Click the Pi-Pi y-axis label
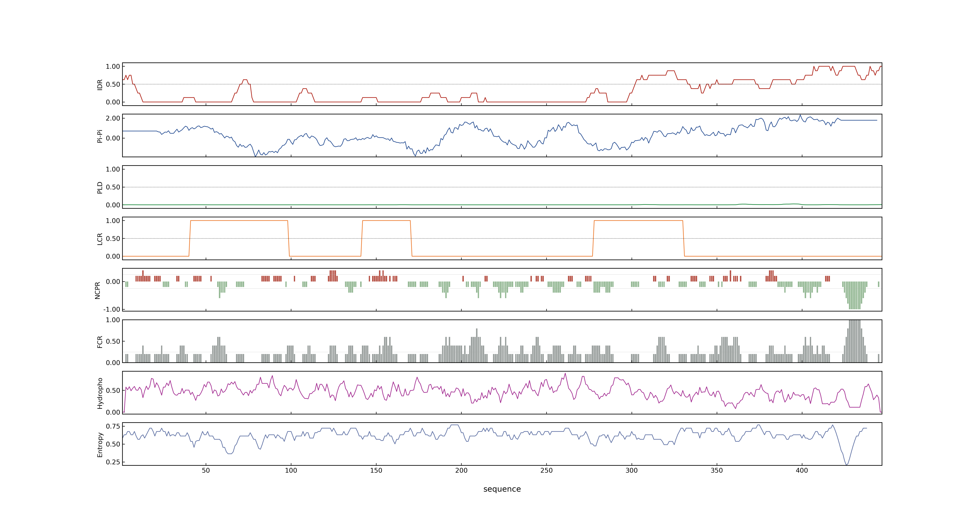 pyautogui.click(x=100, y=136)
